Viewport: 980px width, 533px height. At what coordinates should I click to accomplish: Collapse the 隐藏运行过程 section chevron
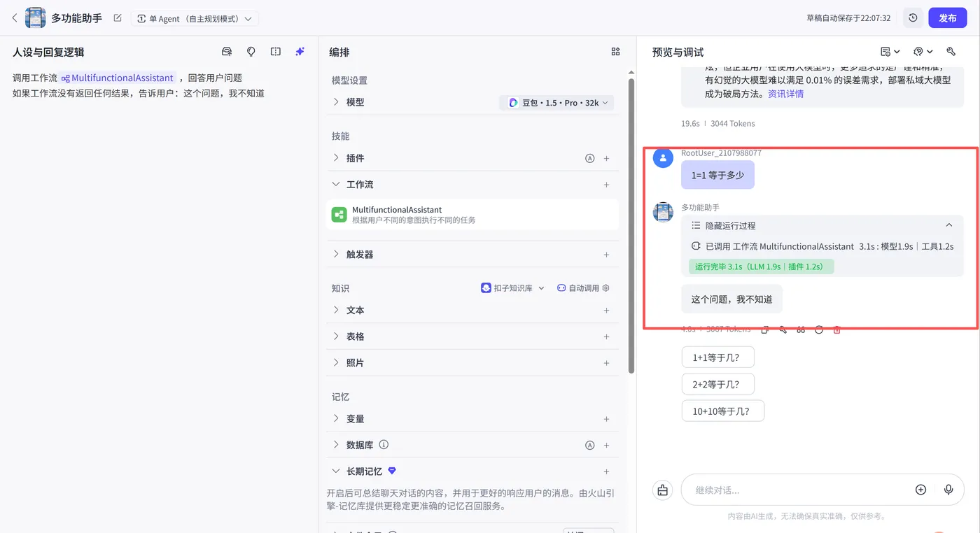(949, 225)
